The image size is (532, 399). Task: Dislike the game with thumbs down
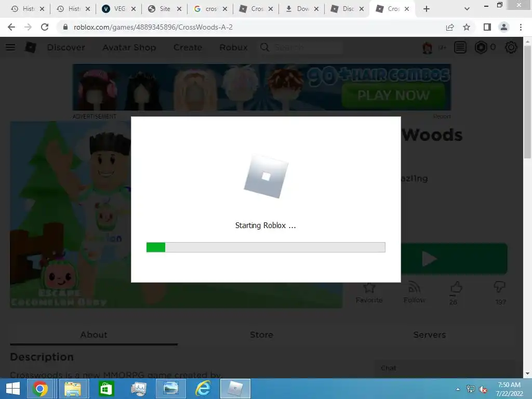tap(500, 287)
